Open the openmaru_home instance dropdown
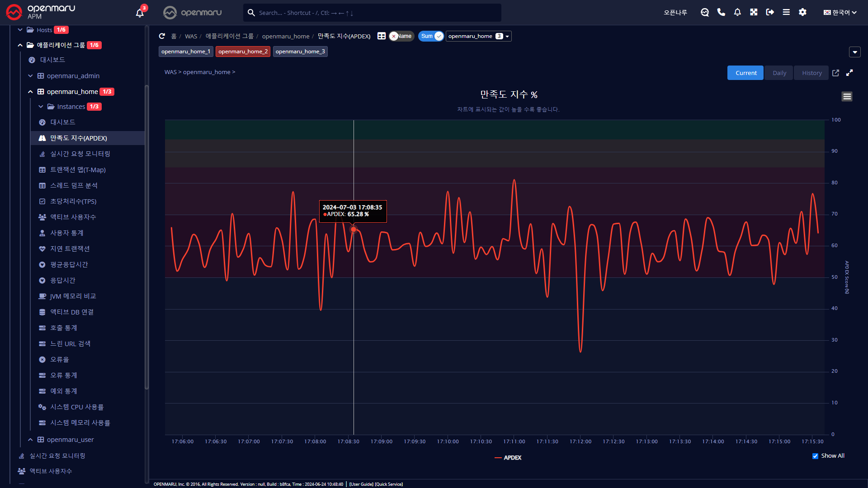 [x=478, y=36]
